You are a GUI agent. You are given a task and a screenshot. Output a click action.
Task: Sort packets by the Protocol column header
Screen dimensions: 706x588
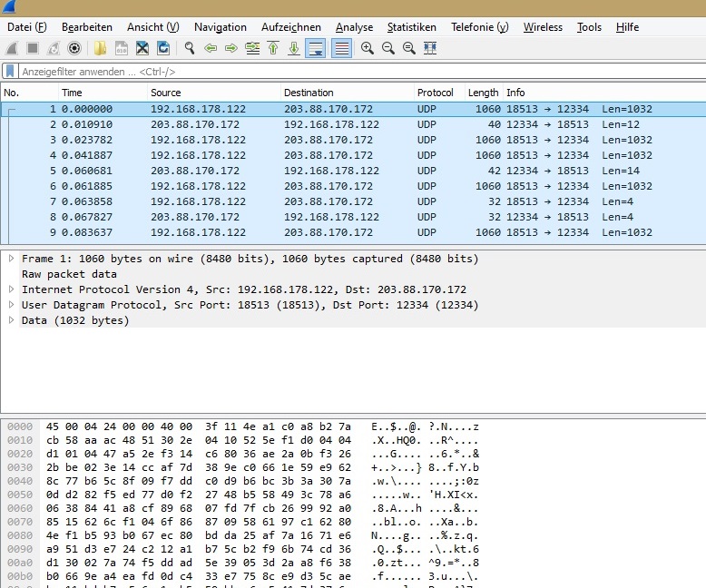[x=436, y=93]
